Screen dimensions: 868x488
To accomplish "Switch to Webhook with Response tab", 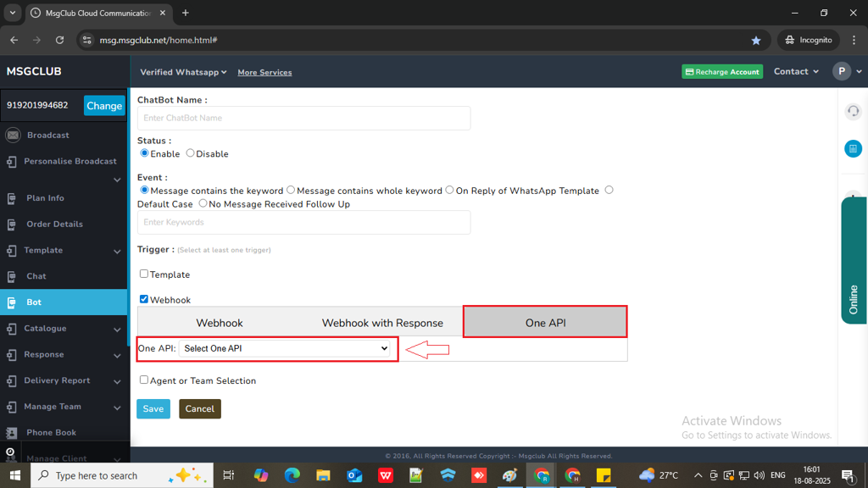I will (x=382, y=323).
